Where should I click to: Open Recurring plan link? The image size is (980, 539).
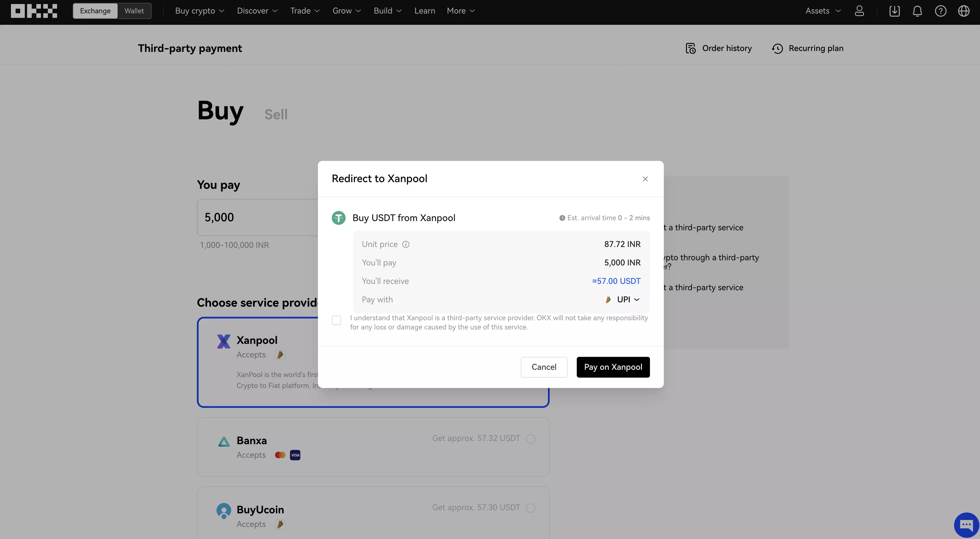pos(816,48)
